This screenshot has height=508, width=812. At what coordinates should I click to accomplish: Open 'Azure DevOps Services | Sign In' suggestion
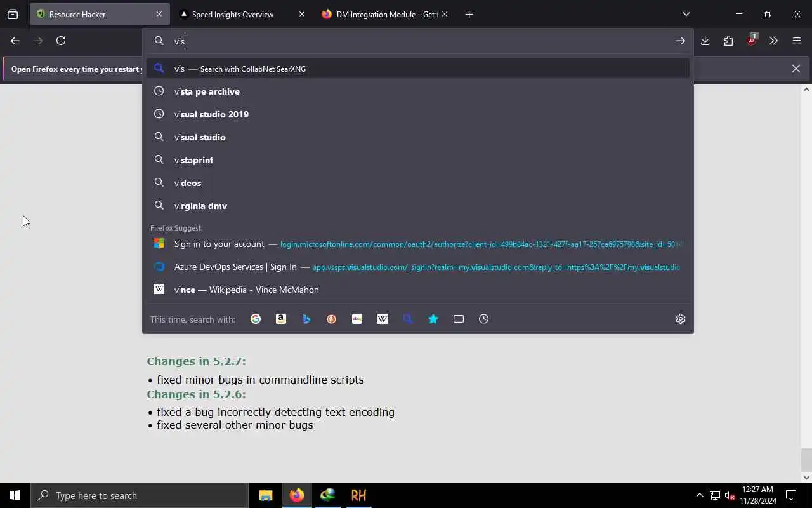click(x=418, y=267)
